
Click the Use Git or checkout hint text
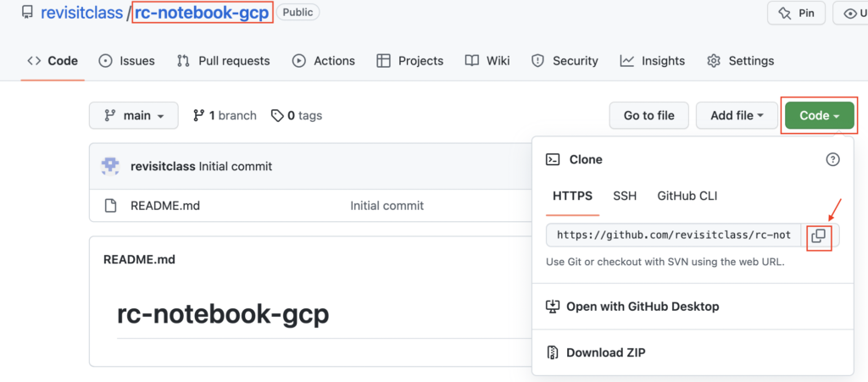point(665,262)
